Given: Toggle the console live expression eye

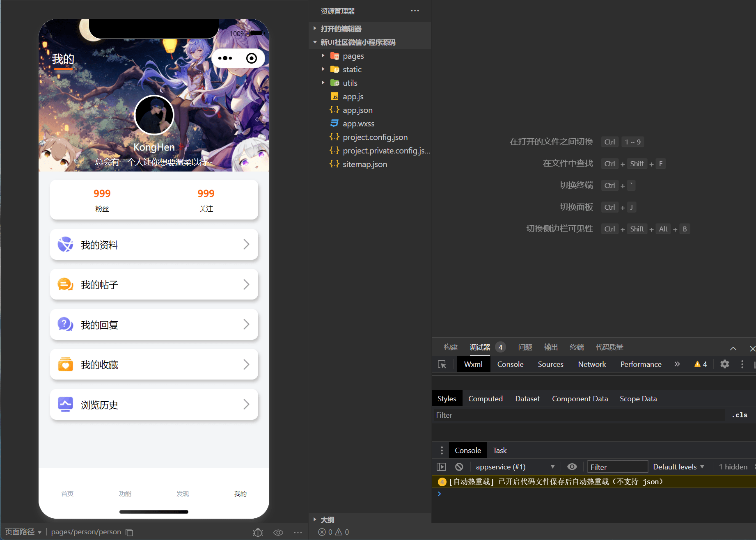Looking at the screenshot, I should point(572,467).
